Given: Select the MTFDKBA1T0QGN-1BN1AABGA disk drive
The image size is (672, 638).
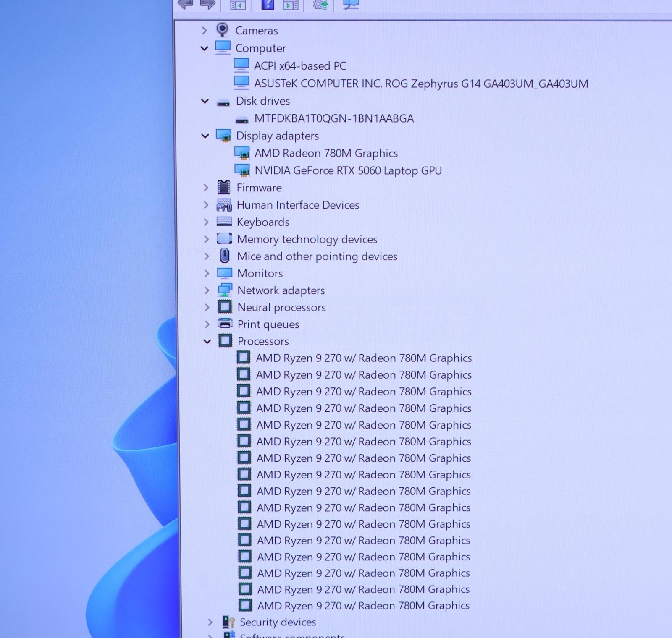Looking at the screenshot, I should coord(334,119).
